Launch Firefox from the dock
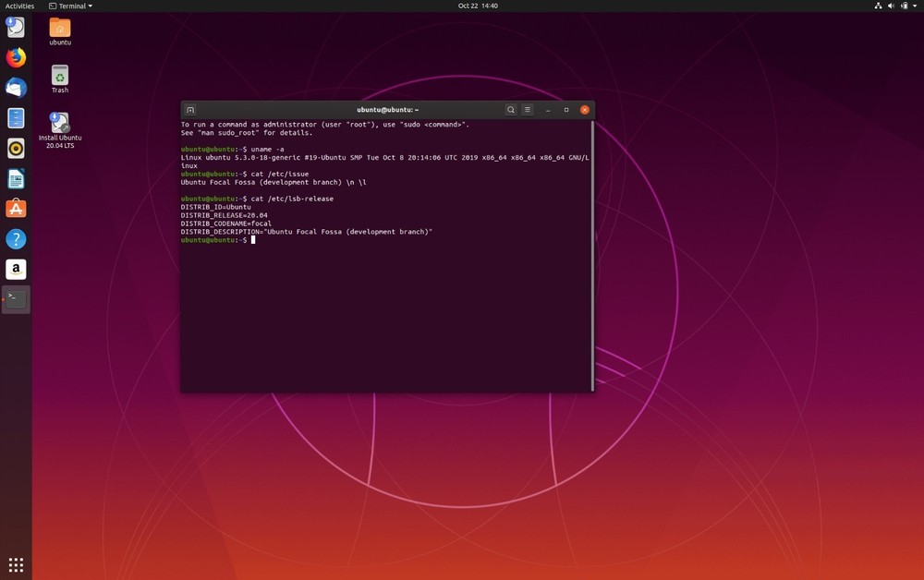The height and width of the screenshot is (580, 924). point(15,57)
